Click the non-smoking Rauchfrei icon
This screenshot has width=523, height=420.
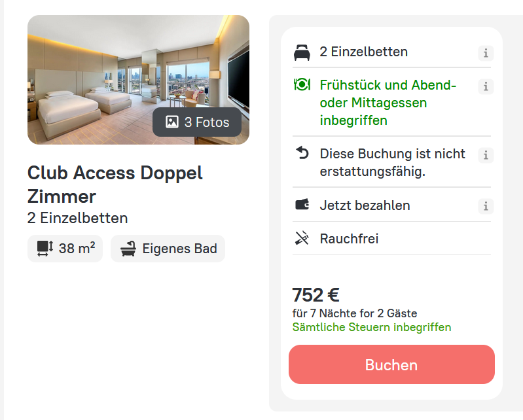click(302, 239)
